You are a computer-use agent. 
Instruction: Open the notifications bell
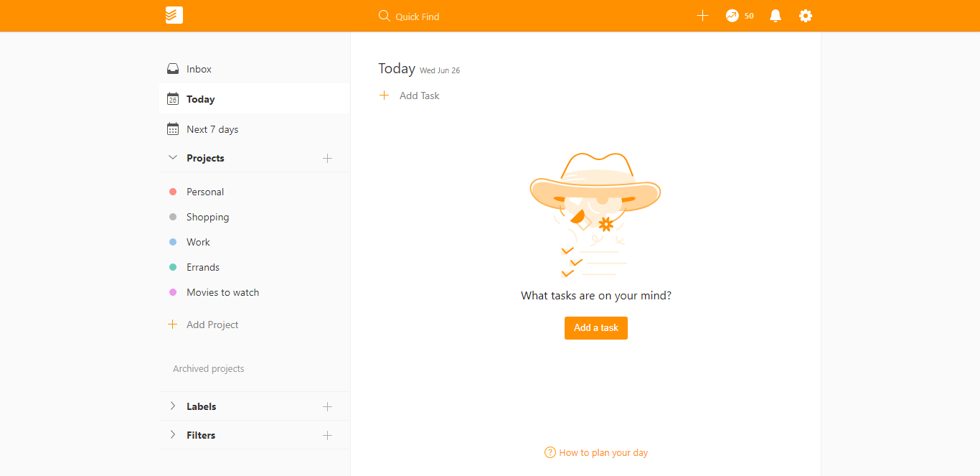776,16
